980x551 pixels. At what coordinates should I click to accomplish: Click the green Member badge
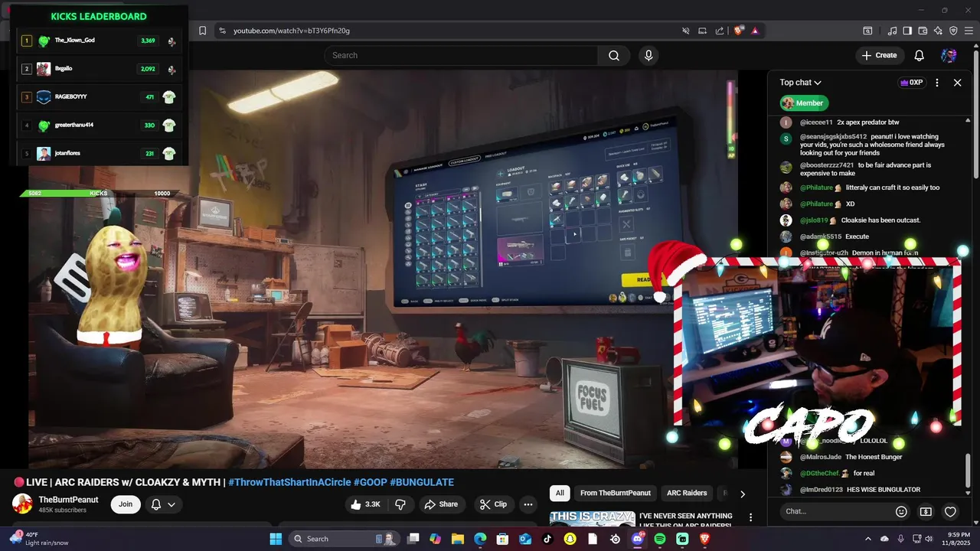(x=804, y=103)
